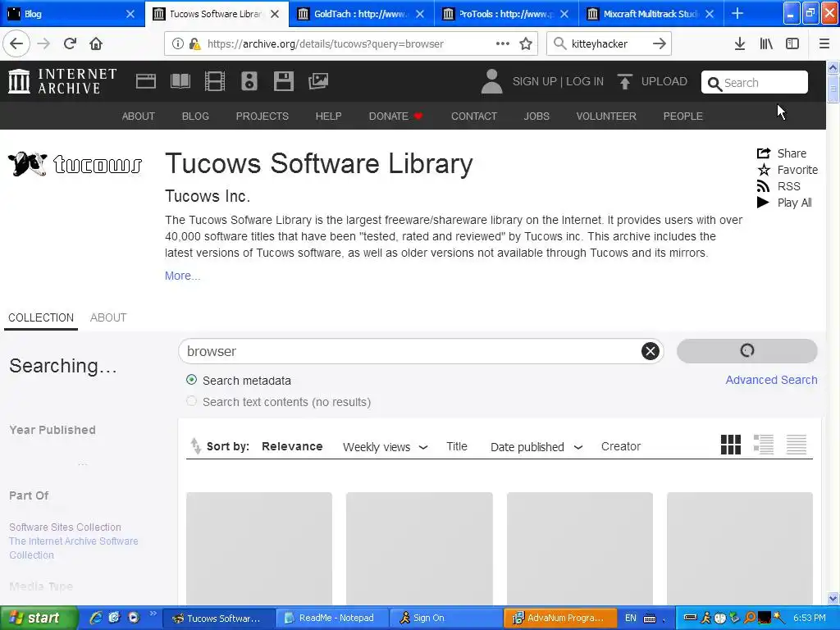The height and width of the screenshot is (630, 840).
Task: Click the browser forward arrow
Action: [43, 43]
